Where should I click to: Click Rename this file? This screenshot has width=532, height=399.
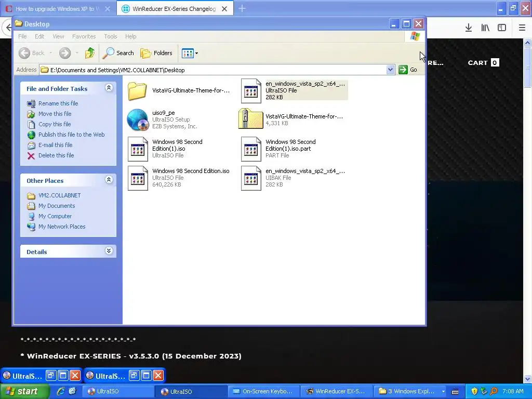click(x=58, y=103)
